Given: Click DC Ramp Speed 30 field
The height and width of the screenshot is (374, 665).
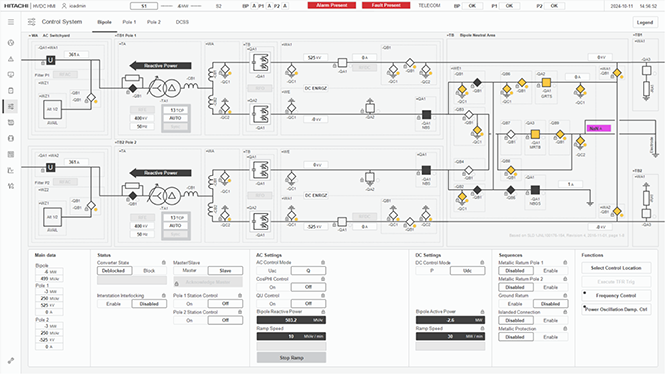Looking at the screenshot, I should (x=450, y=337).
